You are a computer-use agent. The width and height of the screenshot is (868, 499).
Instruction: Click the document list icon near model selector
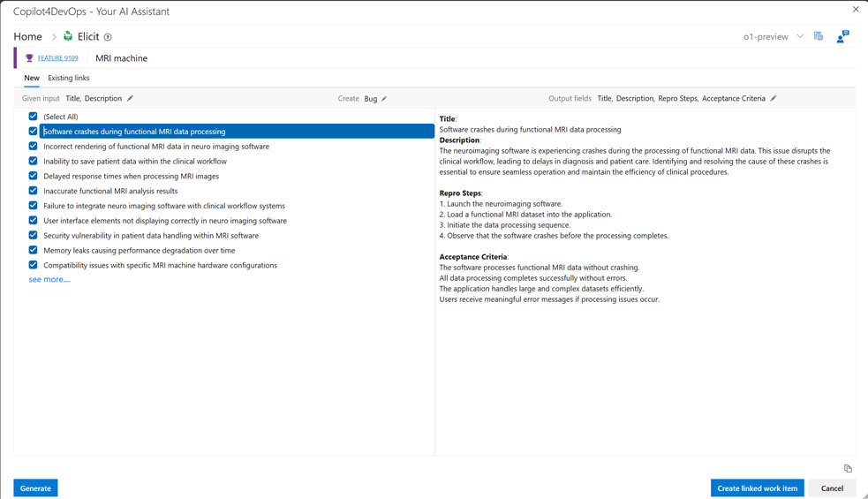(819, 36)
